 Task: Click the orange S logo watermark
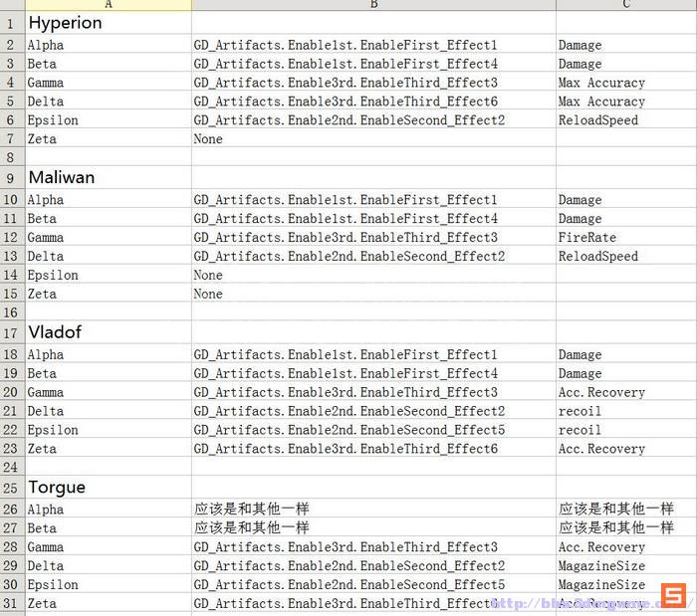(674, 596)
